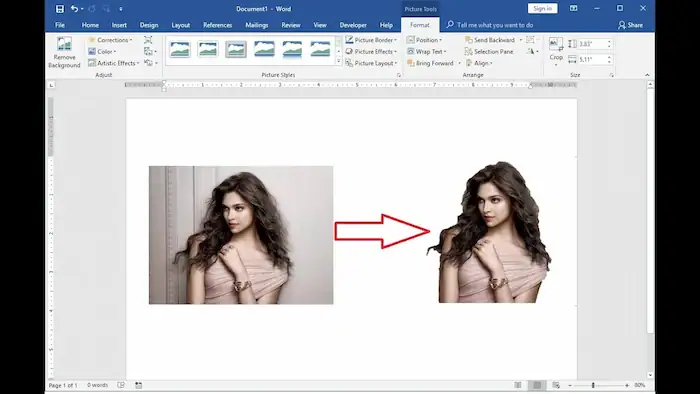This screenshot has height=394, width=700.
Task: Open Ribbon Display Options
Action: [574, 8]
